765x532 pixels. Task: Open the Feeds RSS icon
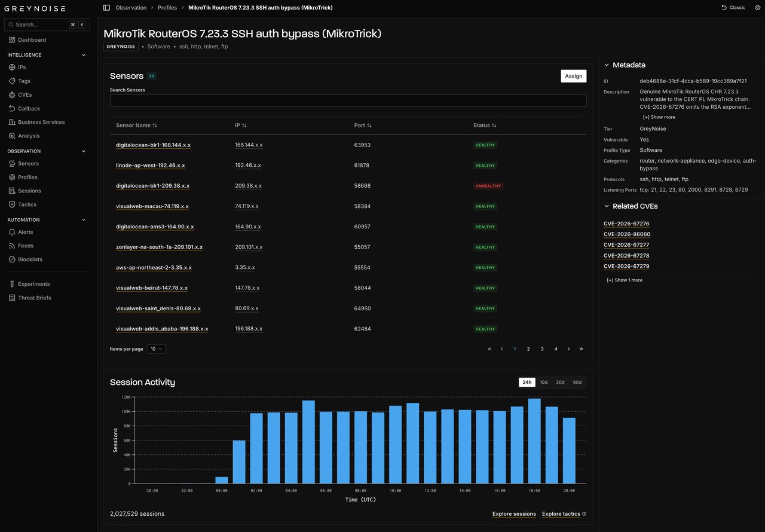click(x=12, y=246)
